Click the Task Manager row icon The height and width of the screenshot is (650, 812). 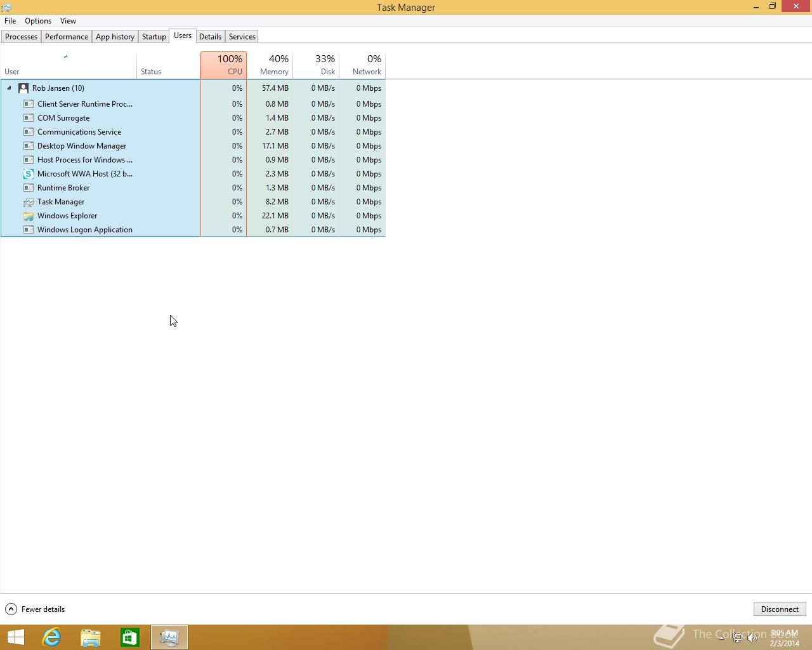29,202
